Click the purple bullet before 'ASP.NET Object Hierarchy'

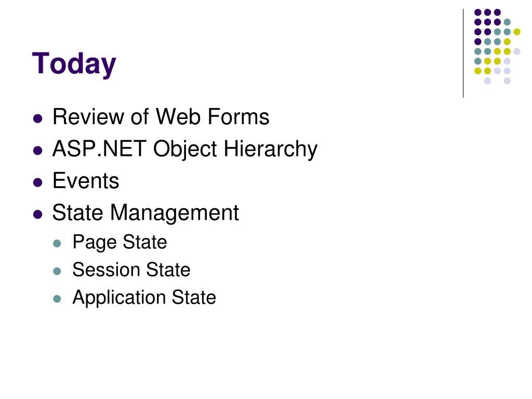[x=37, y=151]
